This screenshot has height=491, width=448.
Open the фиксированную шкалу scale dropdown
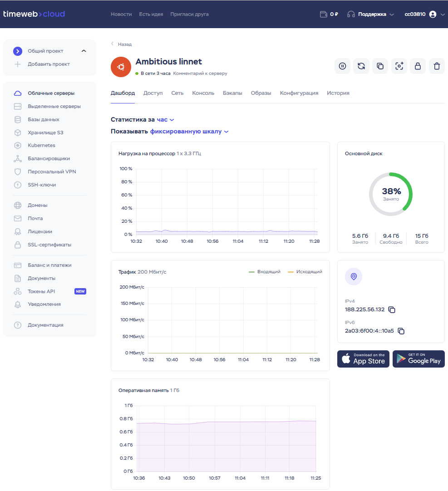coord(189,132)
